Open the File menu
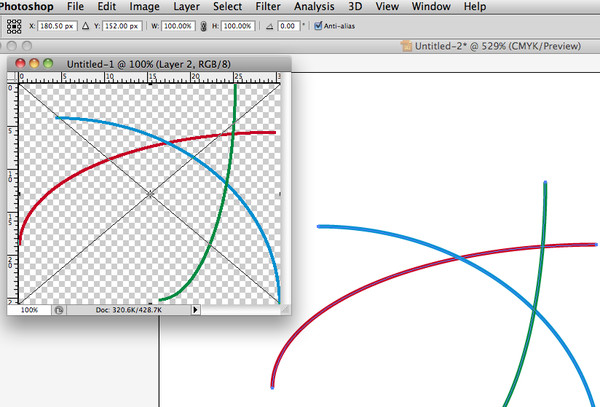Image resolution: width=600 pixels, height=407 pixels. click(x=75, y=7)
